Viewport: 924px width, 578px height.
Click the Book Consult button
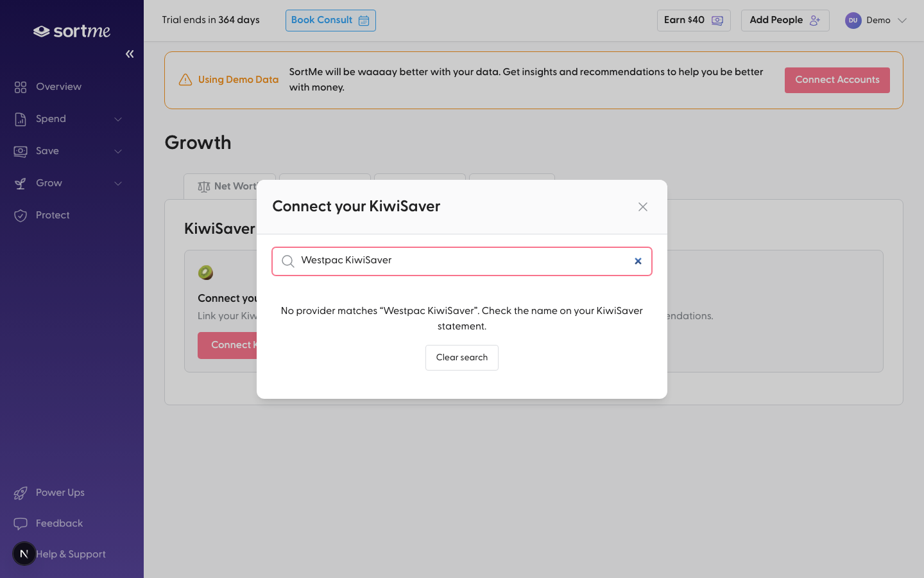pyautogui.click(x=330, y=21)
